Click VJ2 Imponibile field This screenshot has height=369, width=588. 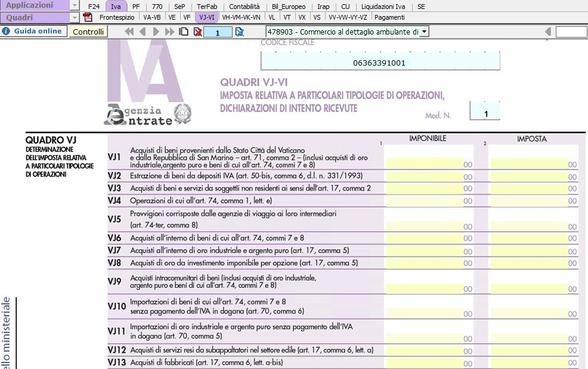[x=425, y=176]
